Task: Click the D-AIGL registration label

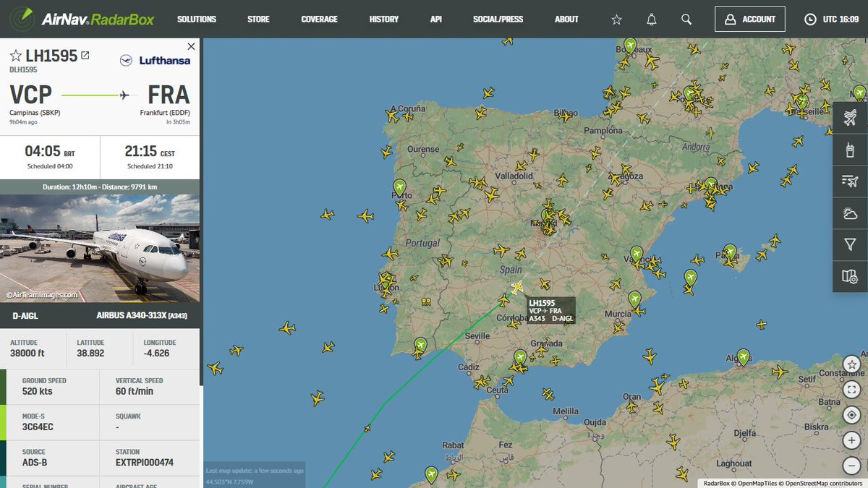Action: click(25, 316)
